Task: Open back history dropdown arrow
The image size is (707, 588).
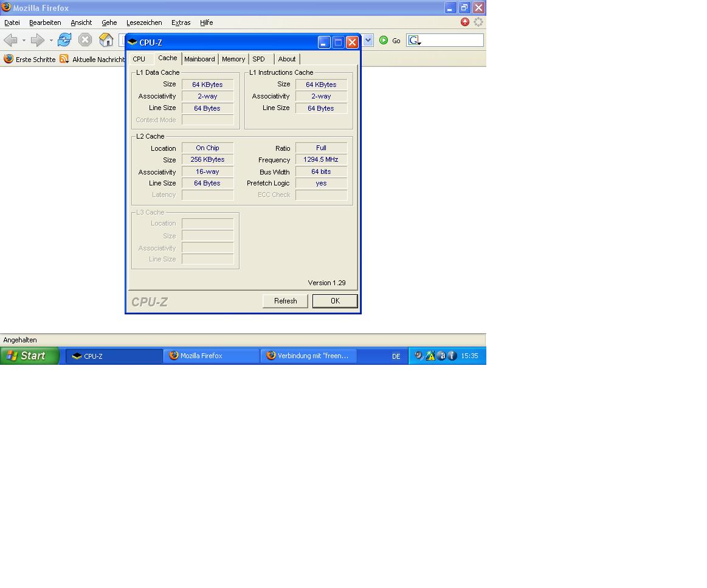Action: pos(24,41)
